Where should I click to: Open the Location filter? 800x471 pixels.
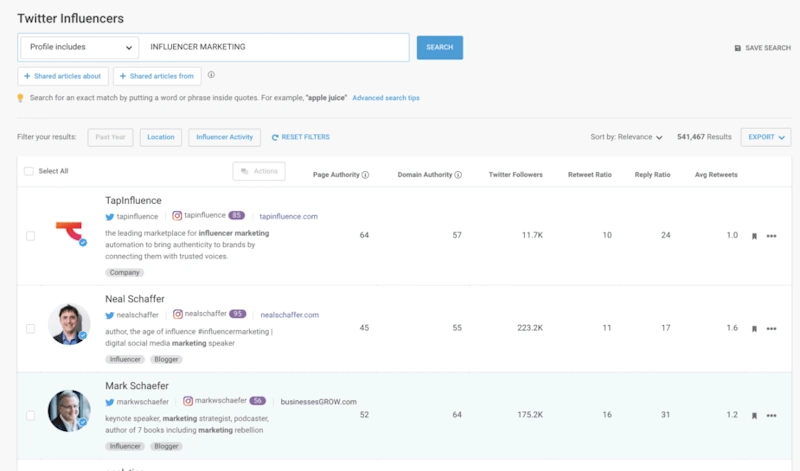click(161, 137)
